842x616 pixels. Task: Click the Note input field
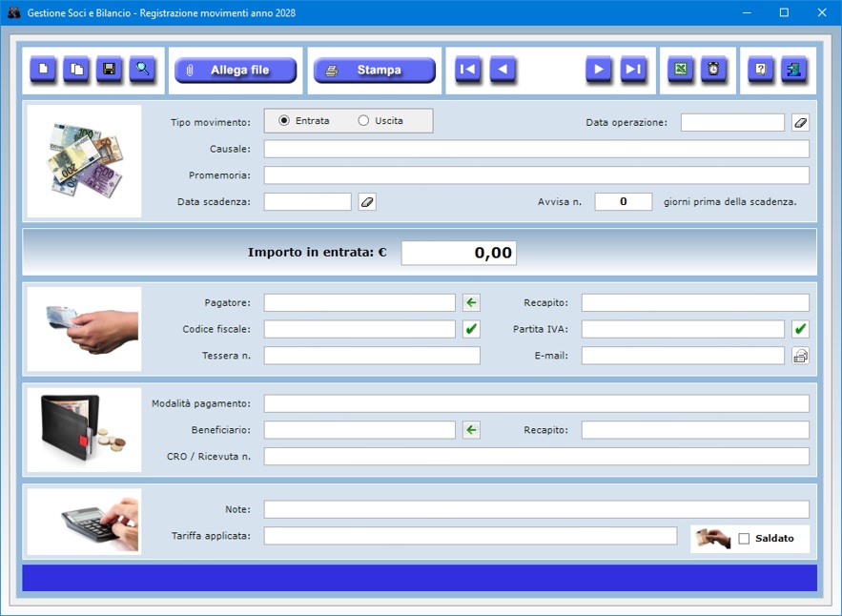537,509
